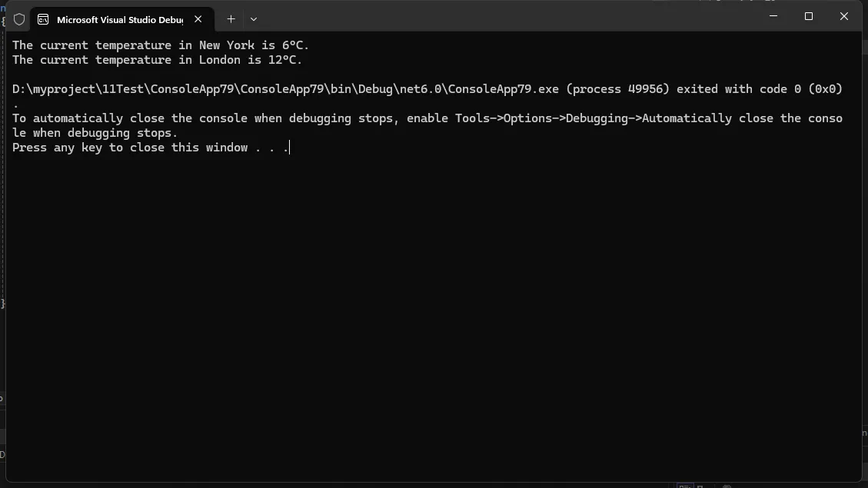Screen dimensions: 868x488
Task: Click the shield icon left of the tab
Action: click(20, 19)
